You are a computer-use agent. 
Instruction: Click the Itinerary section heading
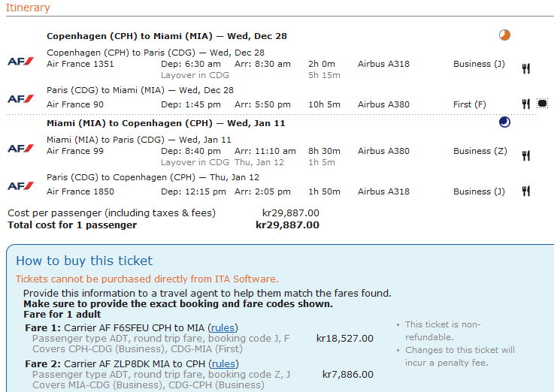[x=29, y=8]
